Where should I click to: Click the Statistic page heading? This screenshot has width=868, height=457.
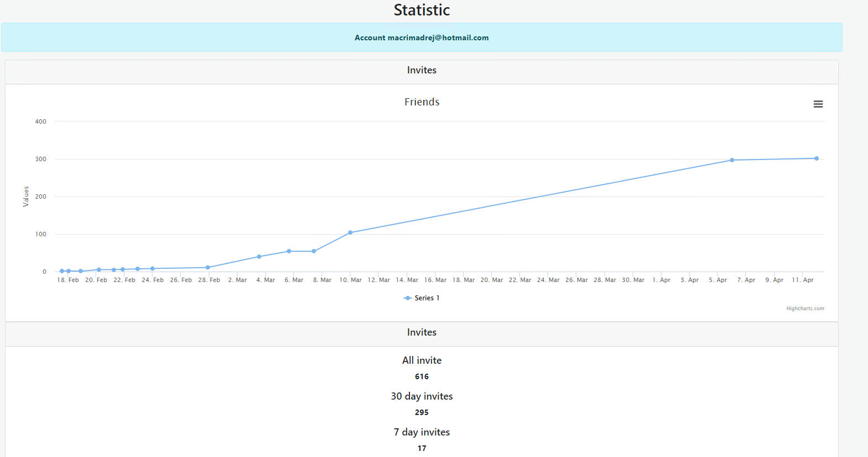pos(422,10)
